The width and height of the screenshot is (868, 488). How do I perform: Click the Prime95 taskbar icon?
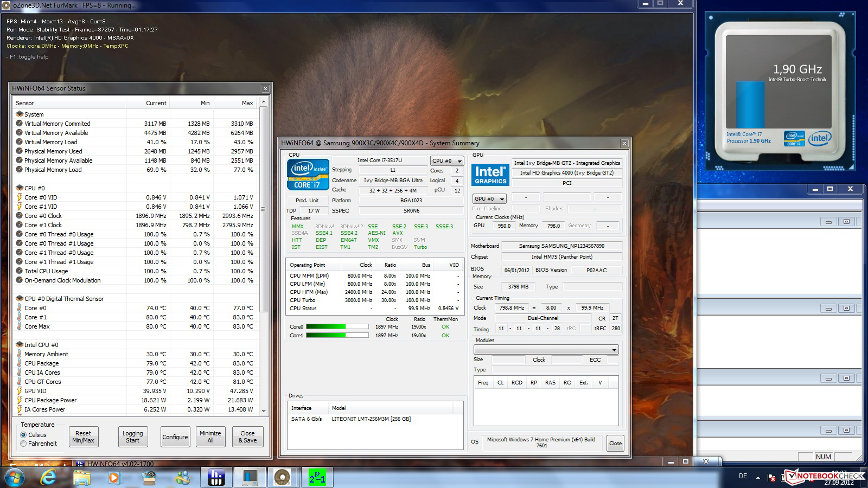pos(317,477)
